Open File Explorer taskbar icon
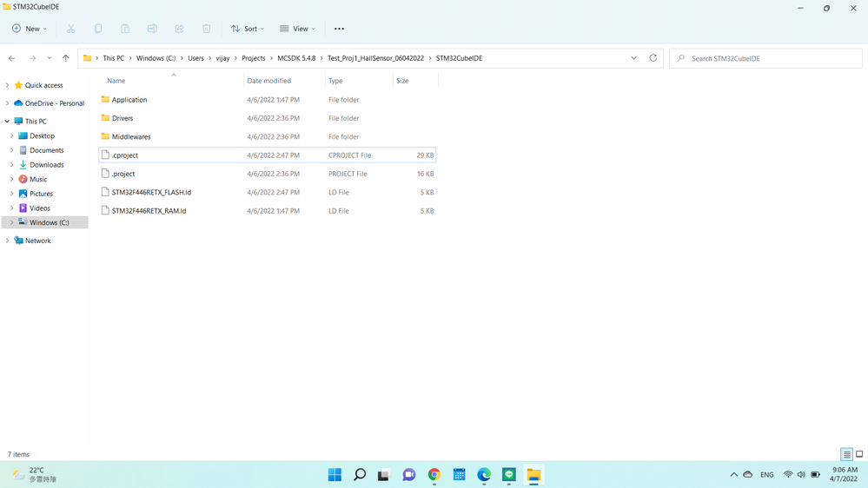This screenshot has height=488, width=868. coord(533,475)
